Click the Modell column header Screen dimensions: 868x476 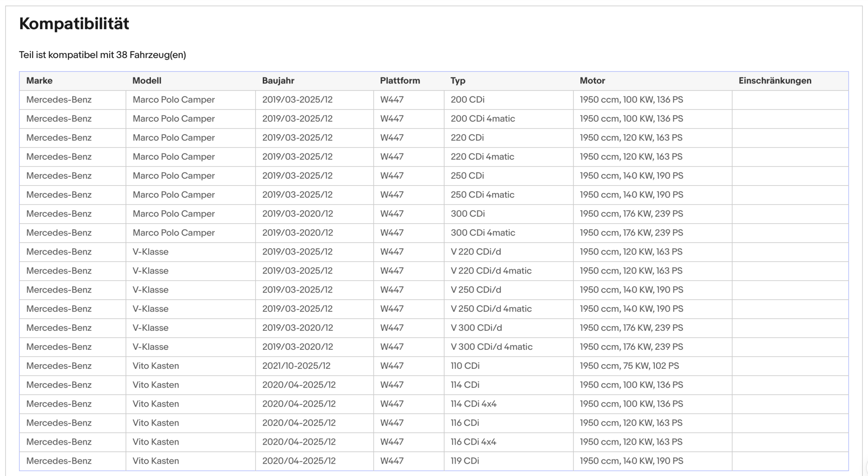point(147,80)
